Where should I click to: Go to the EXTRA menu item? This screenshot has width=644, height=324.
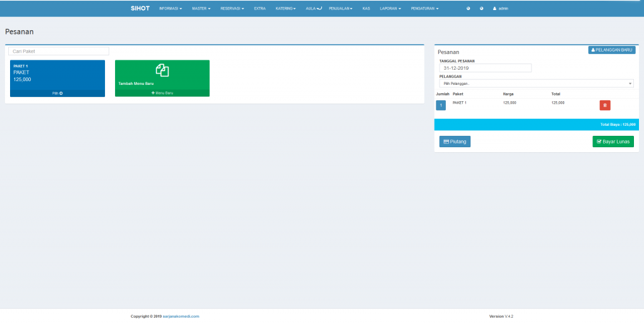coord(260,8)
